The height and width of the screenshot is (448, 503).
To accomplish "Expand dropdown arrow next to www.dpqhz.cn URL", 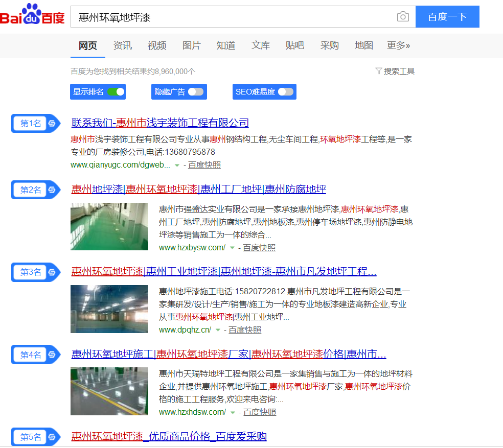I will point(218,330).
